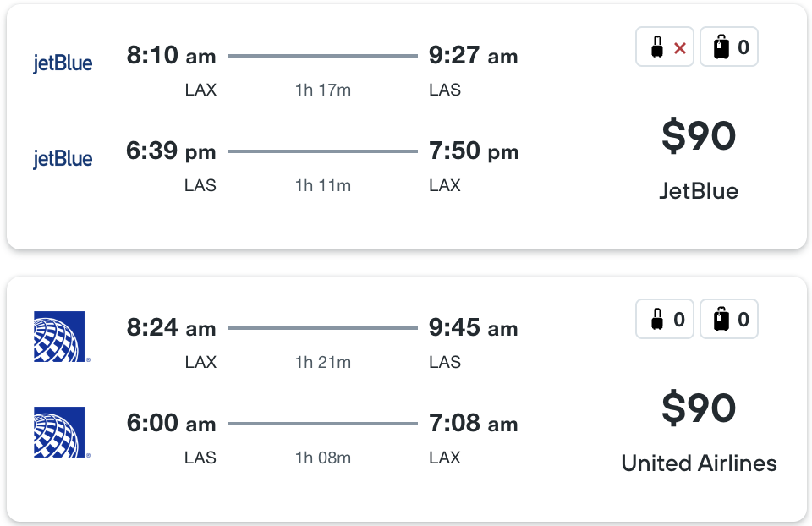Click the JetBlue airline name under the price
This screenshot has width=812, height=526.
699,191
